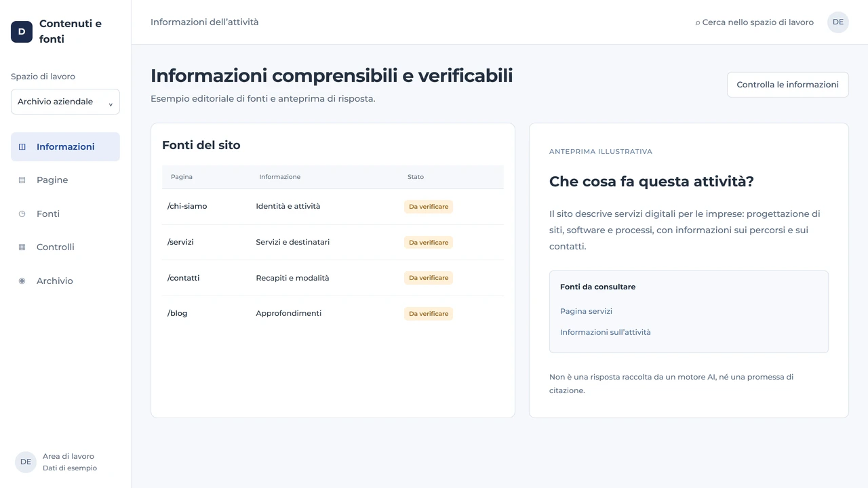The height and width of the screenshot is (488, 868).
Task: Click the Pagine sidebar icon
Action: tap(22, 180)
